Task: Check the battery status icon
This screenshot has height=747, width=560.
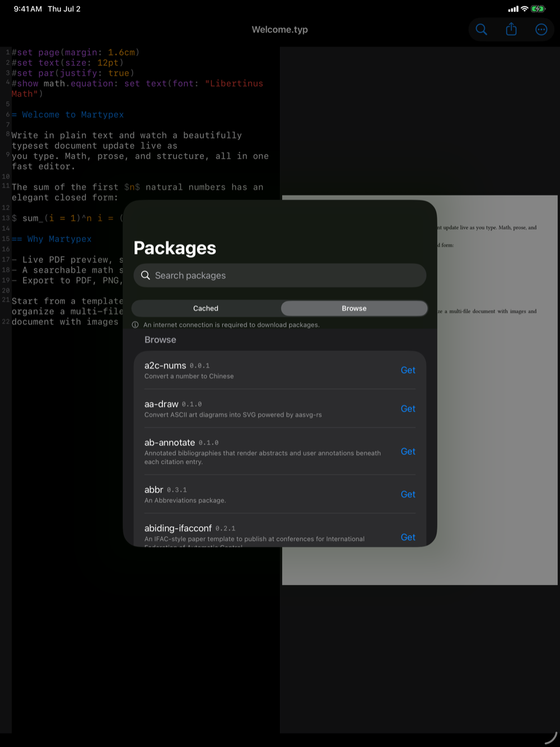Action: tap(538, 9)
